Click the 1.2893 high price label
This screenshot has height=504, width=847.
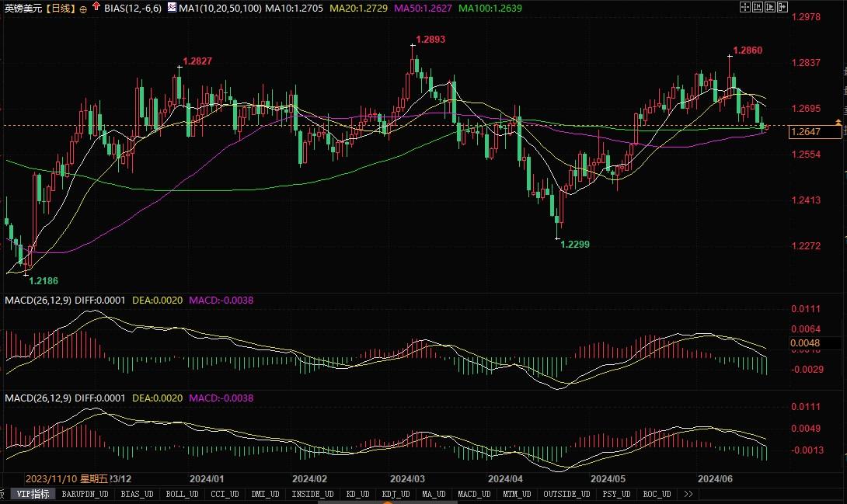tap(430, 40)
